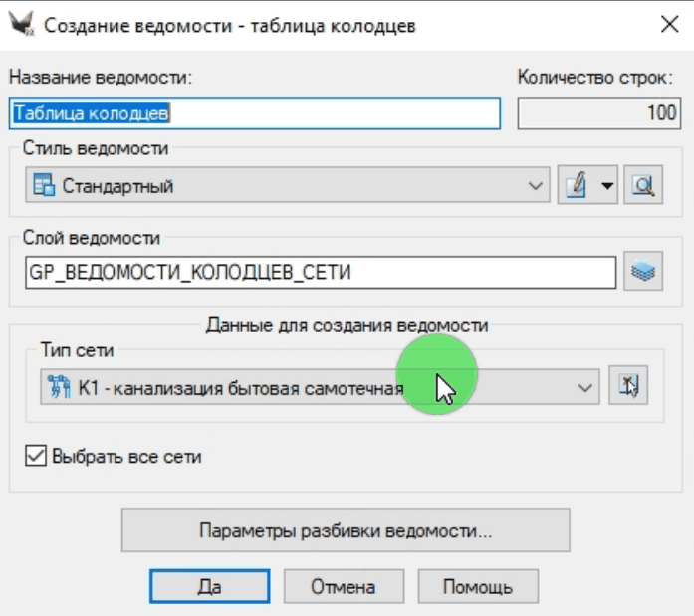694x616 pixels.
Task: Open Параметры разбивки ведомости button
Action: pyautogui.click(x=346, y=530)
